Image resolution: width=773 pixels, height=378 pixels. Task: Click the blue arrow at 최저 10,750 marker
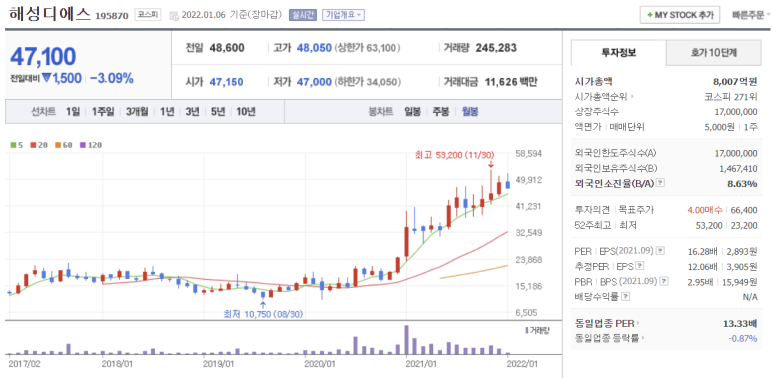coord(263,304)
